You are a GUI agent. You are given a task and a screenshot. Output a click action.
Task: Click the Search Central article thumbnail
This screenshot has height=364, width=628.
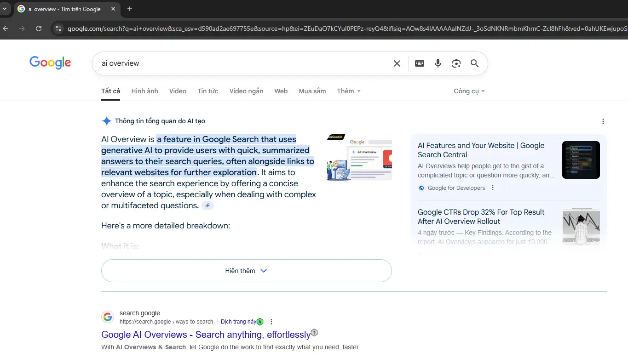coord(581,160)
